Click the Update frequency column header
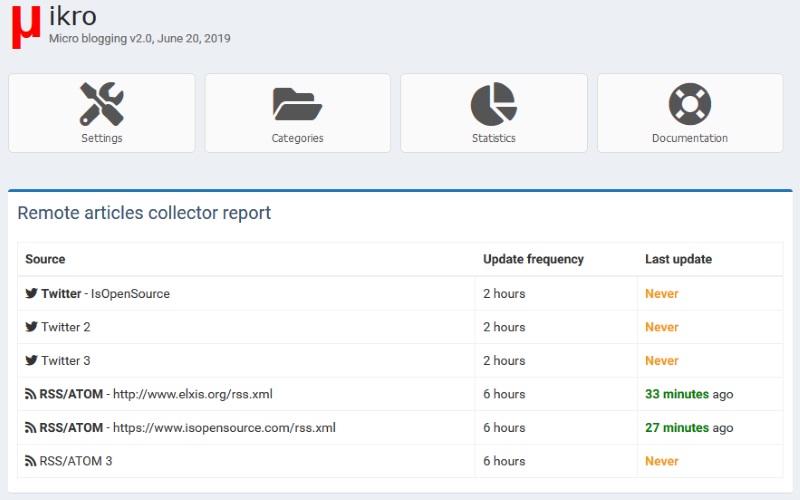The image size is (800, 500). pyautogui.click(x=533, y=259)
